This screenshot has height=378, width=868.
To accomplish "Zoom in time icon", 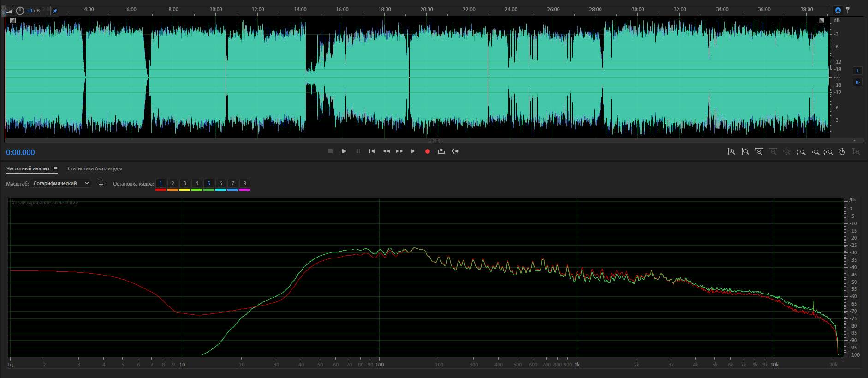I will click(x=759, y=152).
